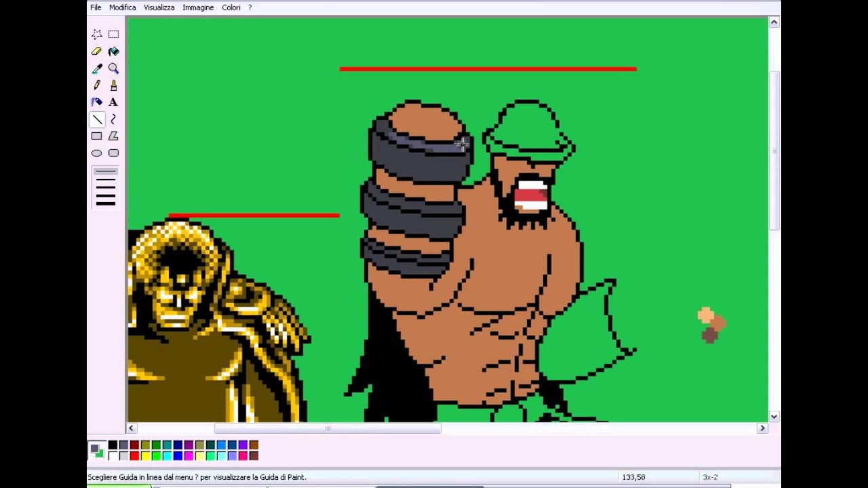The width and height of the screenshot is (868, 488).
Task: Select the Magnifier zoom tool
Action: click(113, 68)
